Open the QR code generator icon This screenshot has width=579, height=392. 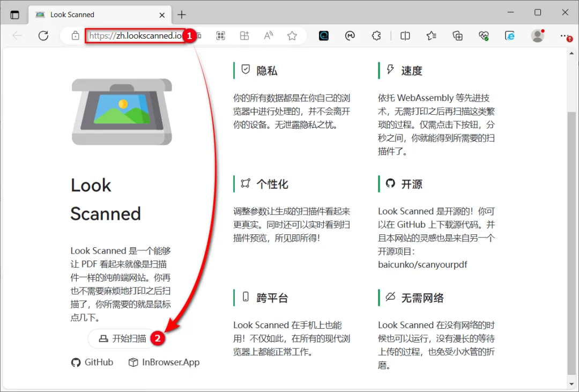point(221,36)
